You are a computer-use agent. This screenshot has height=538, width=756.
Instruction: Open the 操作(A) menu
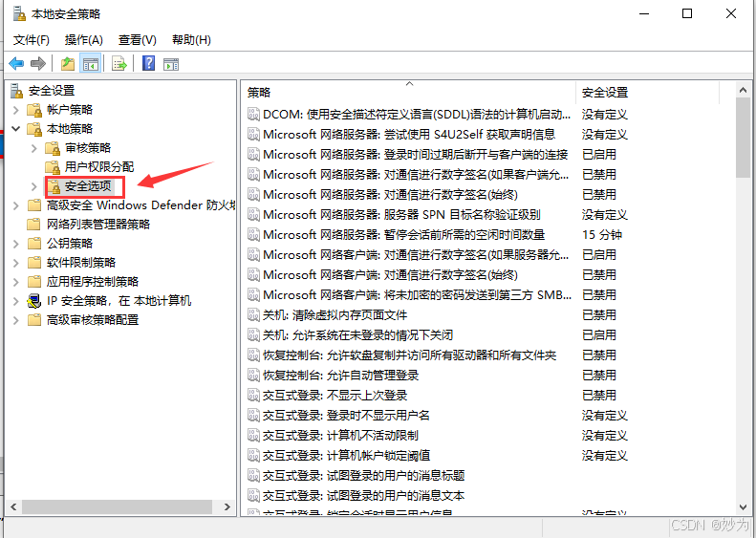pyautogui.click(x=84, y=40)
